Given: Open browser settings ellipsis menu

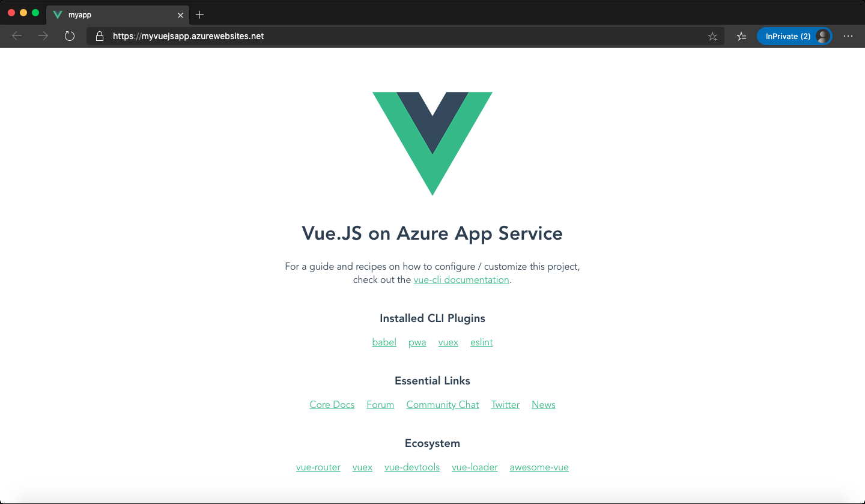Looking at the screenshot, I should pos(848,36).
